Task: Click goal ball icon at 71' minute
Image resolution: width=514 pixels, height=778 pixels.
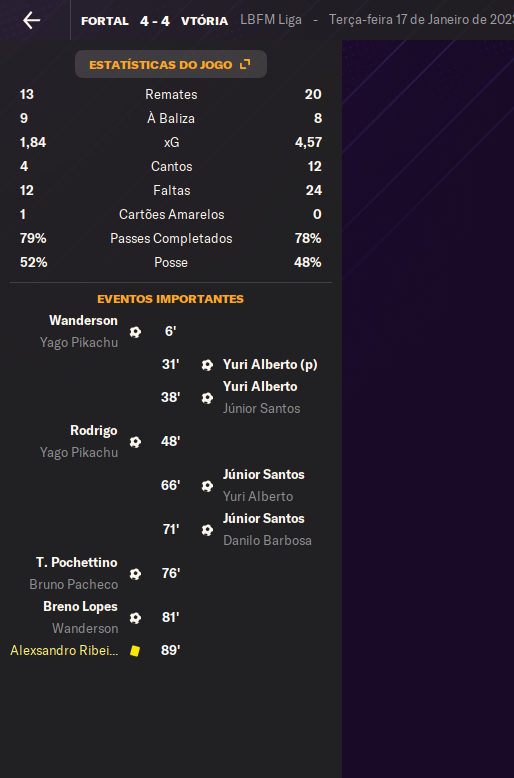Action: (x=207, y=529)
